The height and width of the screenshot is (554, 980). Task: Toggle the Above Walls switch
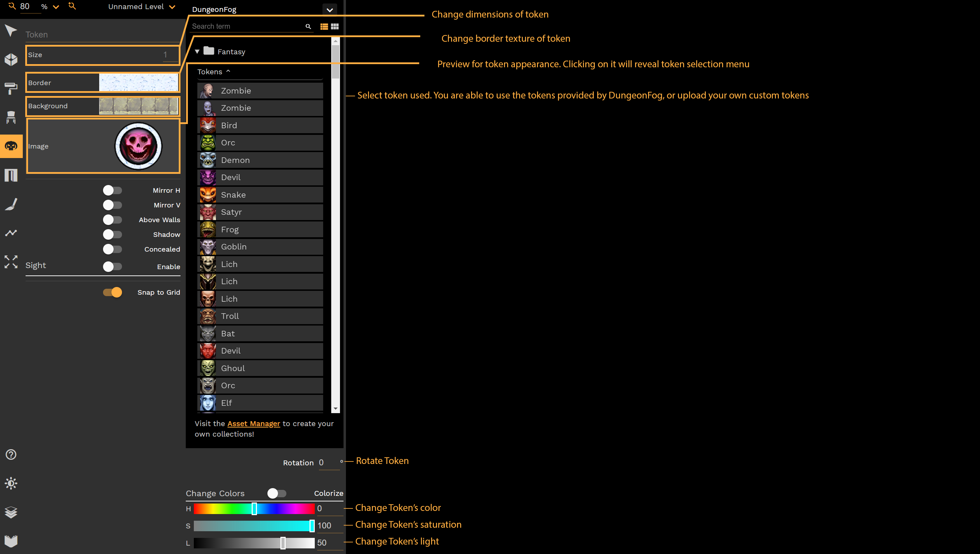(x=112, y=220)
